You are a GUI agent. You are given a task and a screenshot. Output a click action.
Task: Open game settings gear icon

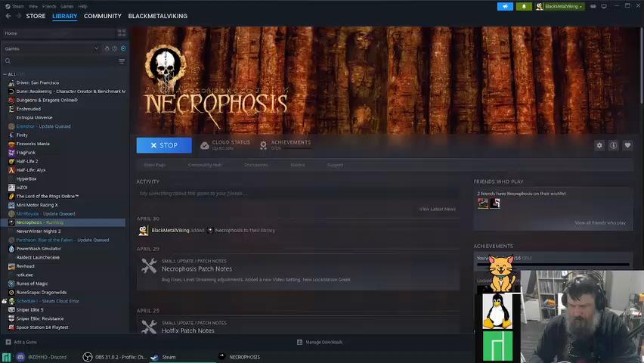(599, 145)
